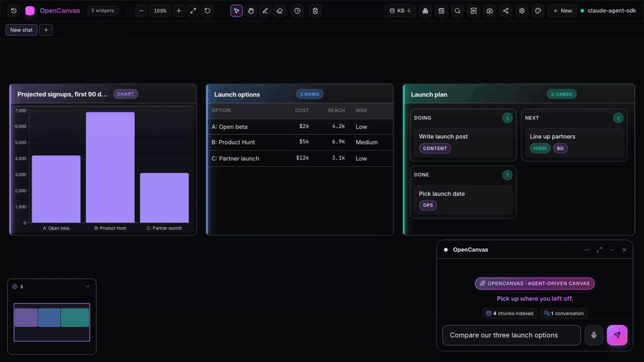Viewport: 644px width, 362px height.
Task: Open the palette theme icon
Action: [538, 11]
